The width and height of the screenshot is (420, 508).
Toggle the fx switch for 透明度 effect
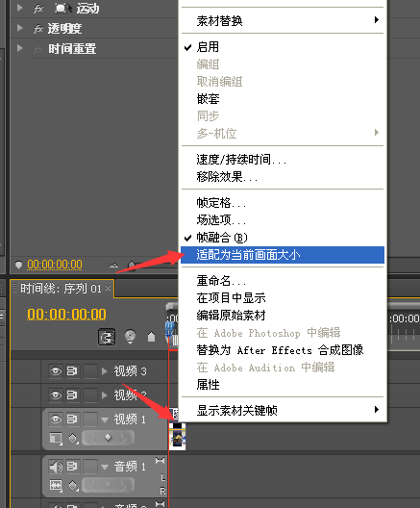[38, 29]
